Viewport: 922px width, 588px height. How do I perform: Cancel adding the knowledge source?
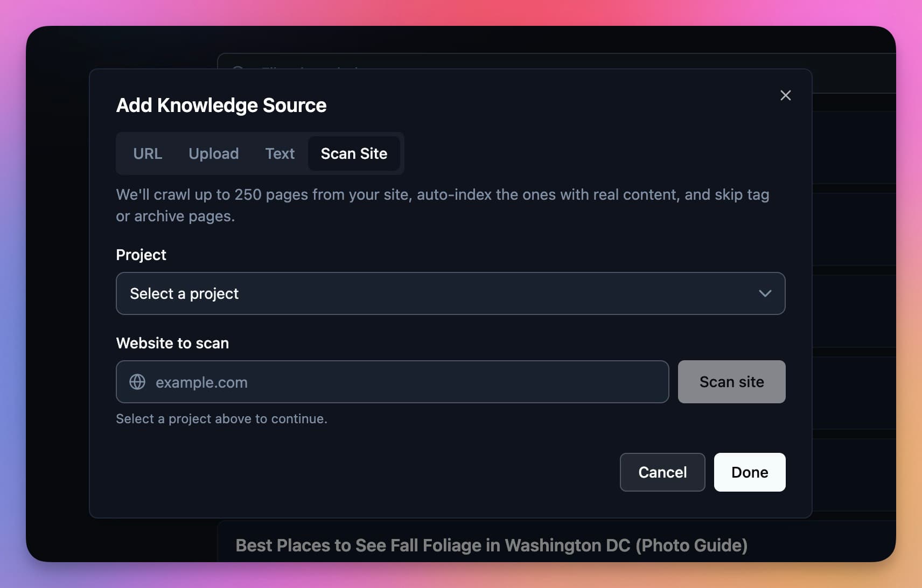tap(662, 472)
